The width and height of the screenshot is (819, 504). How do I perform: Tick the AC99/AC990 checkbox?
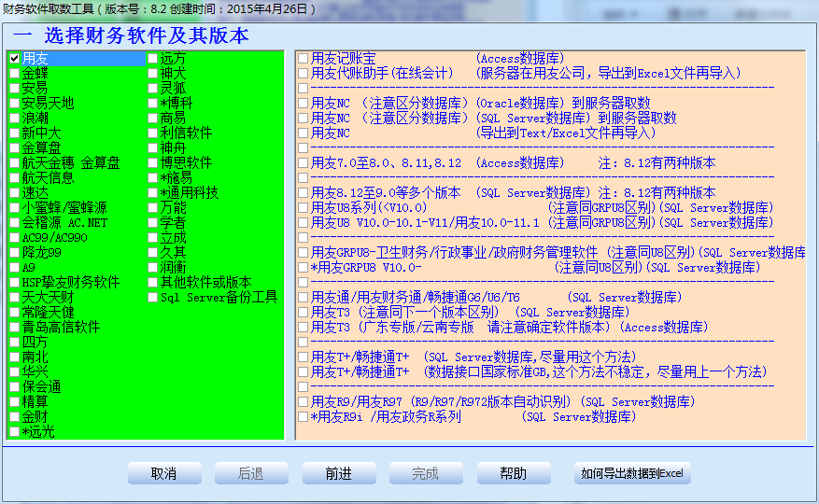(15, 238)
